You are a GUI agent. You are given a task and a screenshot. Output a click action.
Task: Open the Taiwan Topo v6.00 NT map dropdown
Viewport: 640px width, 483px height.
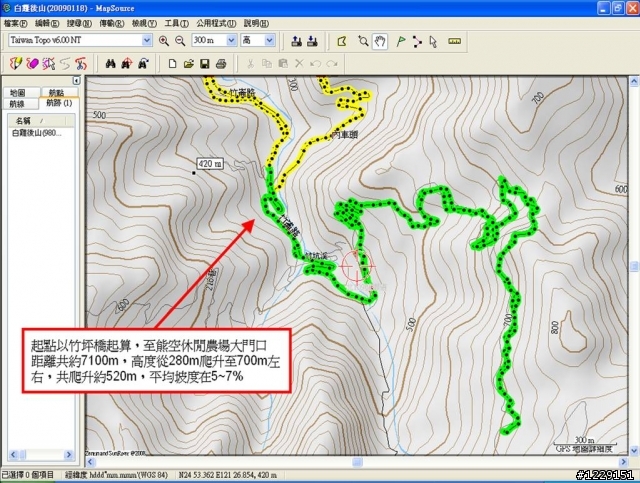147,40
